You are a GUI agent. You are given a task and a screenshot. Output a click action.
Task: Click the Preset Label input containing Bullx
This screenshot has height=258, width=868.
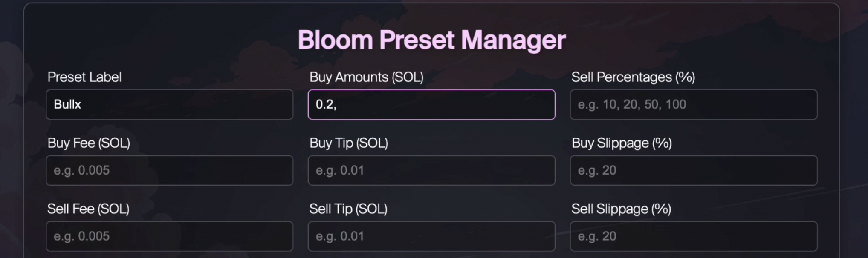point(169,104)
